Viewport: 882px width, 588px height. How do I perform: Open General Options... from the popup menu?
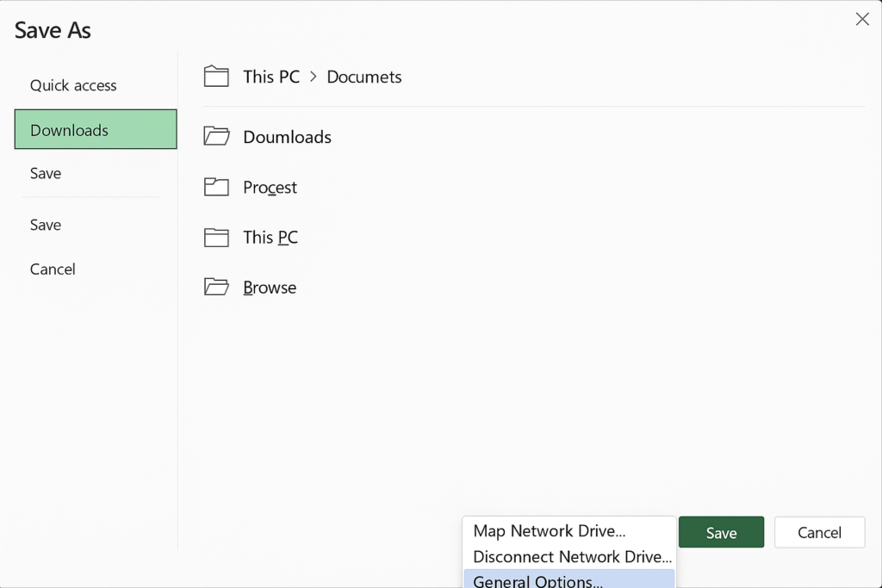(537, 580)
